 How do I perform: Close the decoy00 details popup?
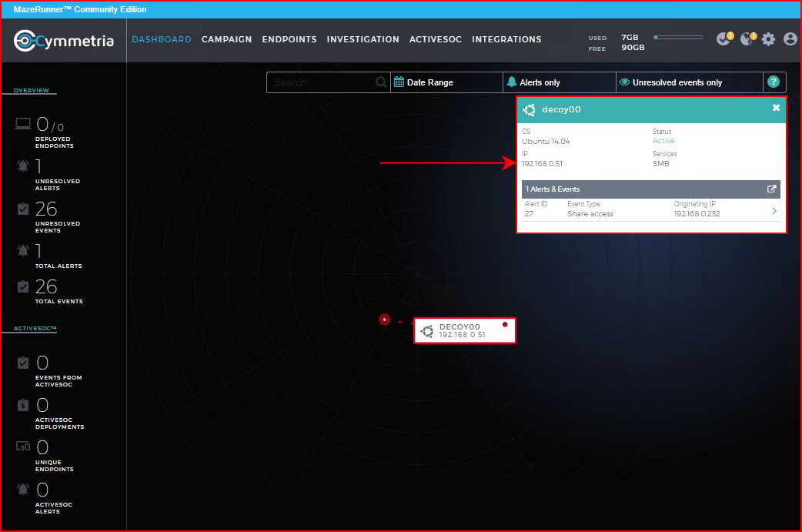pyautogui.click(x=776, y=108)
